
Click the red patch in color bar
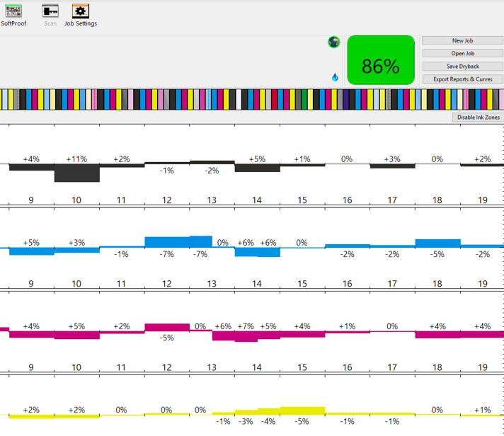pos(274,100)
